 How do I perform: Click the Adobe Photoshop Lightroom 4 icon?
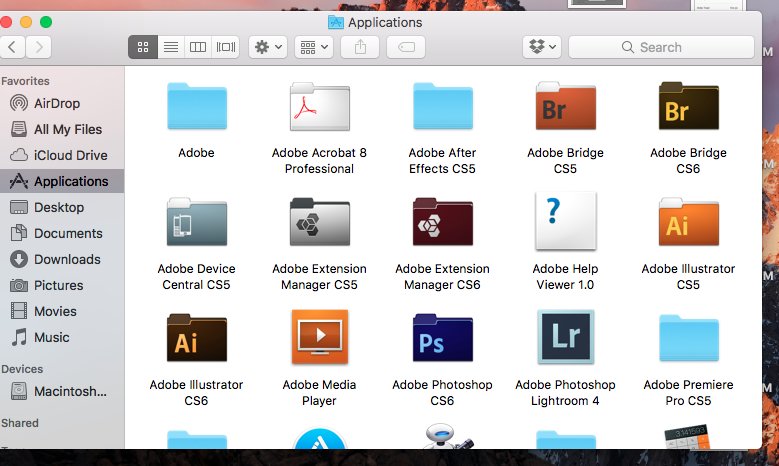pos(565,337)
